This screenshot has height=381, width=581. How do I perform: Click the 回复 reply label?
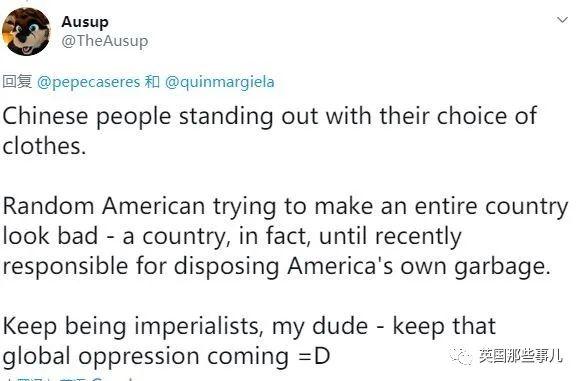17,82
